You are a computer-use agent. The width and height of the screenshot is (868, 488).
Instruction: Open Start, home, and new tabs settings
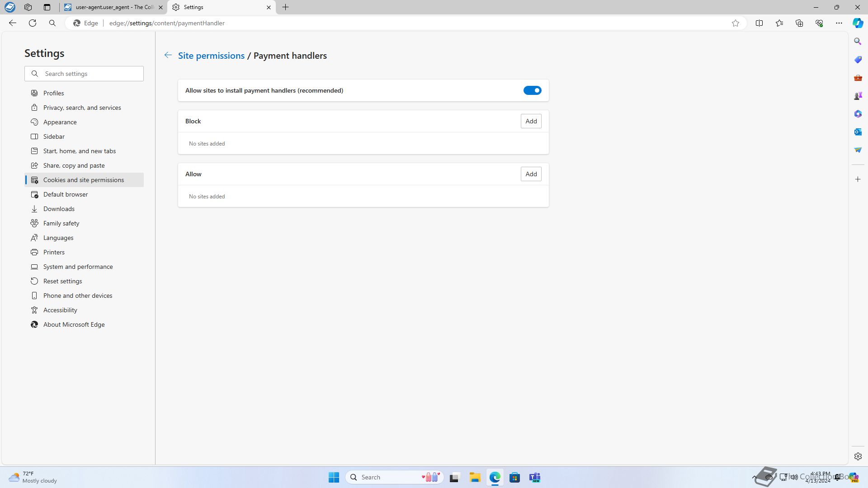(84, 151)
